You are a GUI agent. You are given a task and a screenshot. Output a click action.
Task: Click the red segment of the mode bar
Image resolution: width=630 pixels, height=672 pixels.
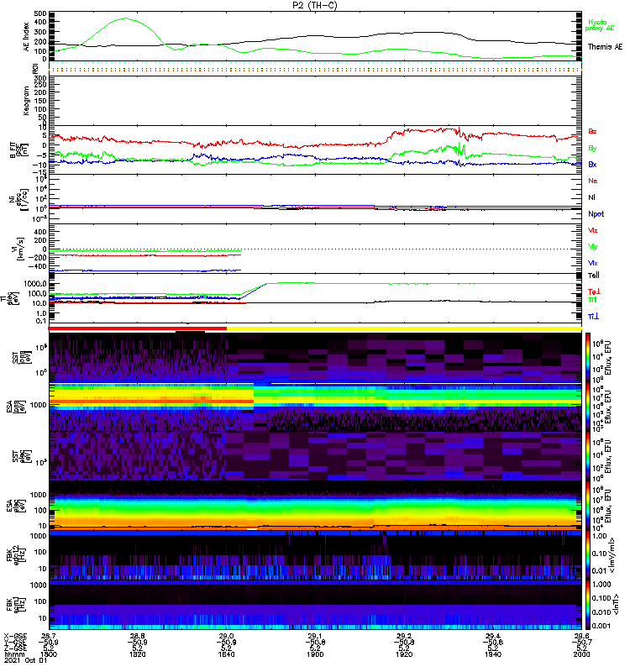coord(137,328)
